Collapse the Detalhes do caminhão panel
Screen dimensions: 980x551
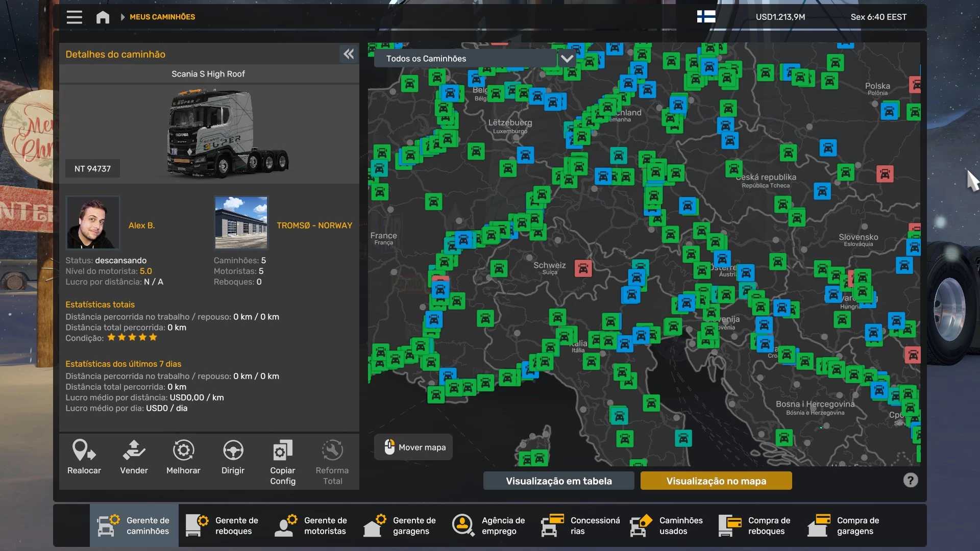[x=349, y=54]
